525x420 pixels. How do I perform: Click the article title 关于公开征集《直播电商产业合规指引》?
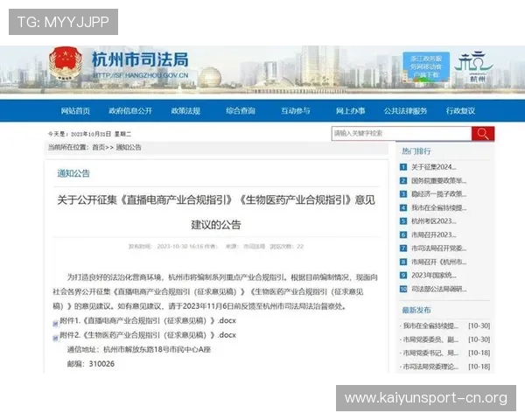[x=216, y=212]
